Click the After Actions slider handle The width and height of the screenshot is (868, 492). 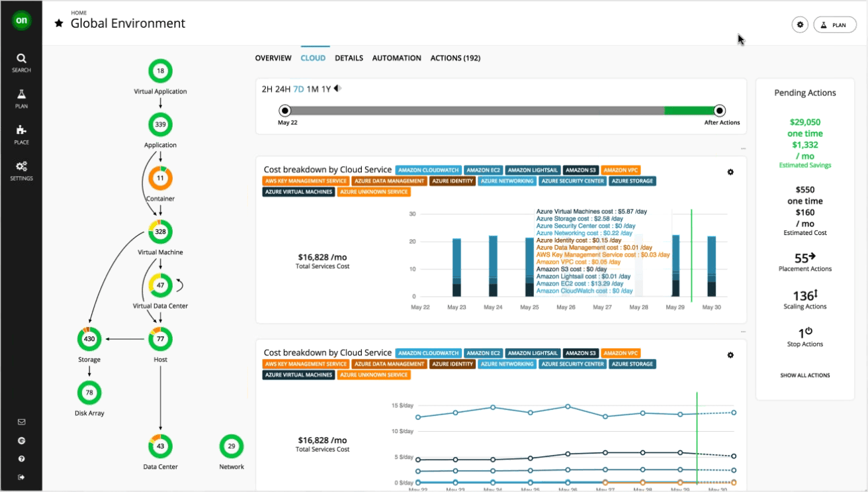pyautogui.click(x=719, y=111)
